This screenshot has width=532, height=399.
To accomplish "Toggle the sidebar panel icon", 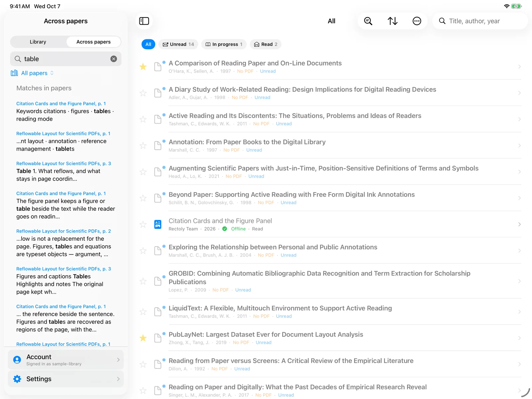I will click(x=144, y=21).
